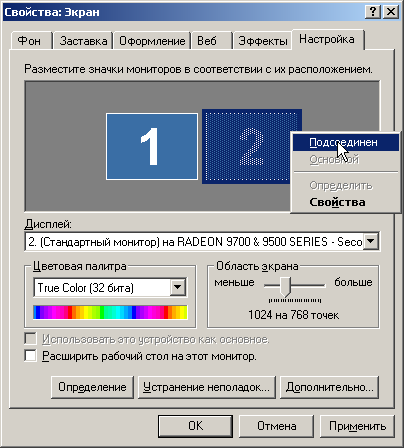Close the Свойства: Экран dialog
404x448 pixels.
point(390,12)
